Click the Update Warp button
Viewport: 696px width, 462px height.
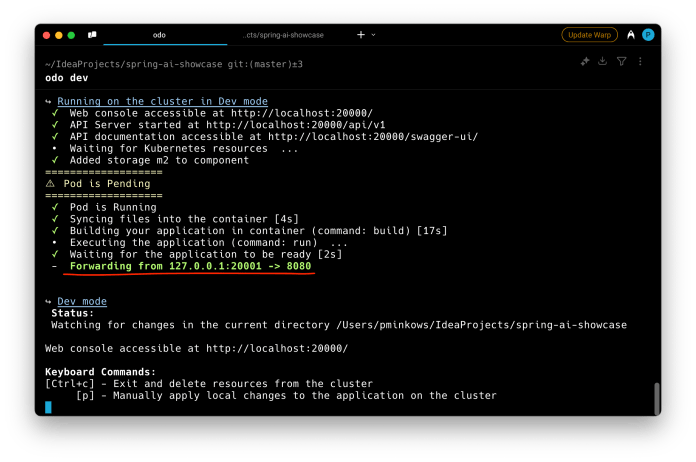[589, 35]
